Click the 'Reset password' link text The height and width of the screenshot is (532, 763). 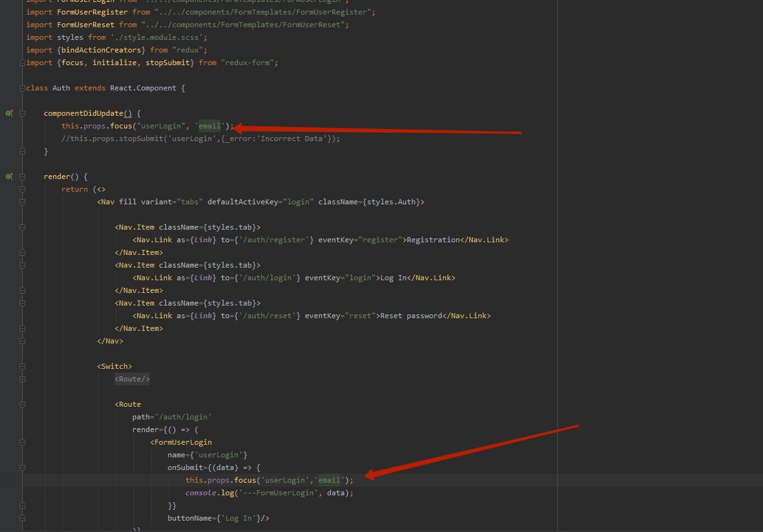(411, 316)
